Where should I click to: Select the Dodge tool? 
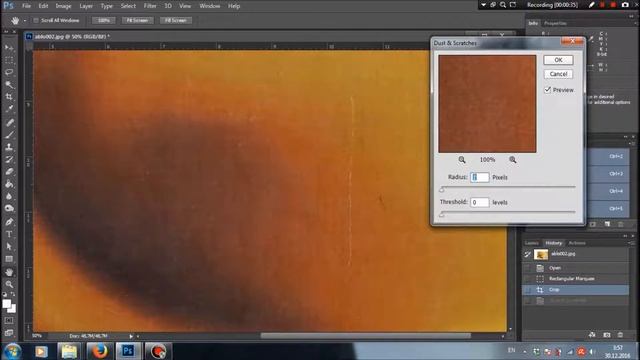point(9,209)
